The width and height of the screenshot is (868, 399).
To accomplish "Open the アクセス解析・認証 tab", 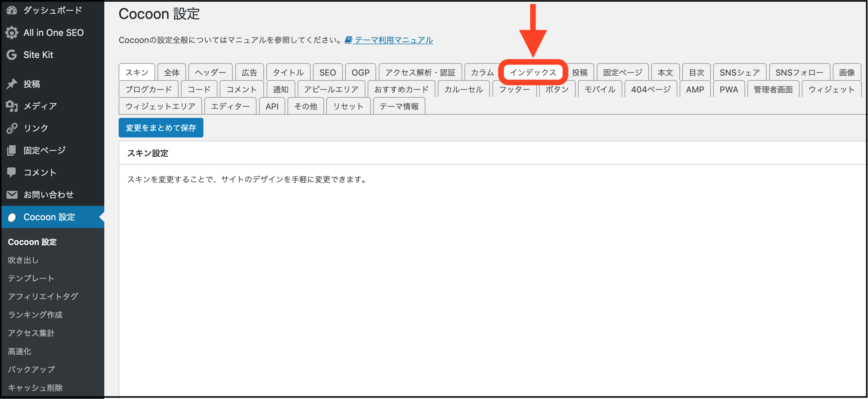I will [420, 72].
